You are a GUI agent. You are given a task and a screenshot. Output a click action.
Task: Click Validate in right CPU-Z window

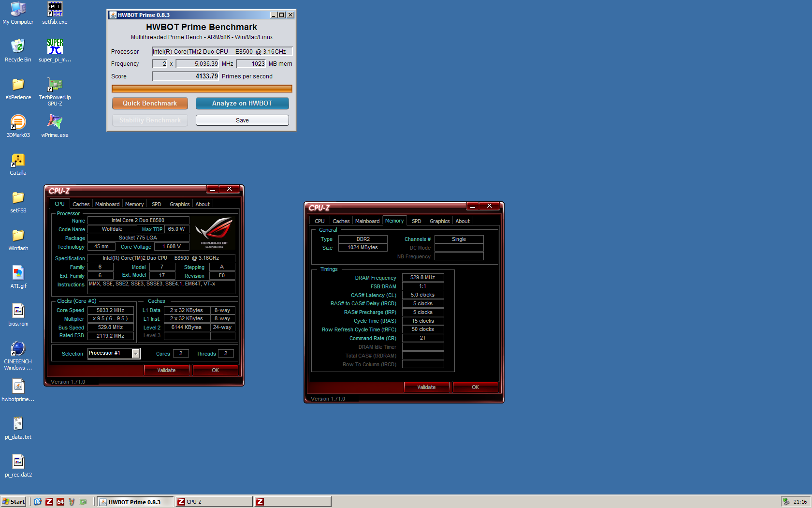(426, 387)
